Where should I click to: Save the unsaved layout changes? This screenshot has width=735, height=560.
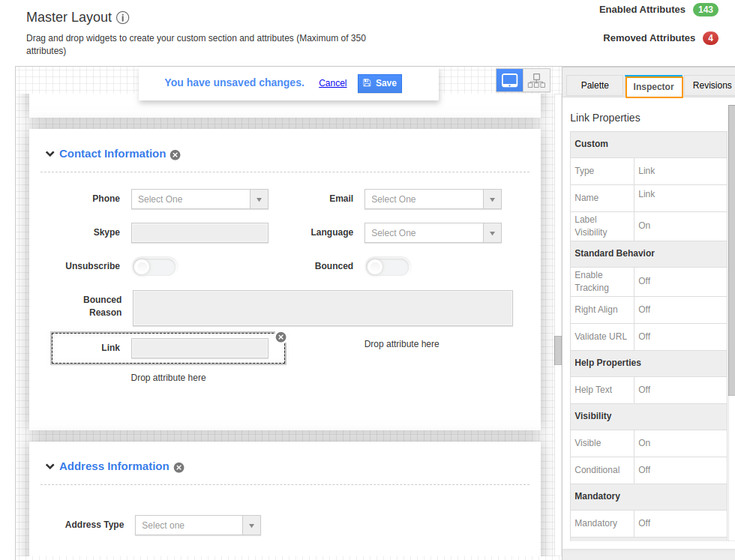[379, 83]
